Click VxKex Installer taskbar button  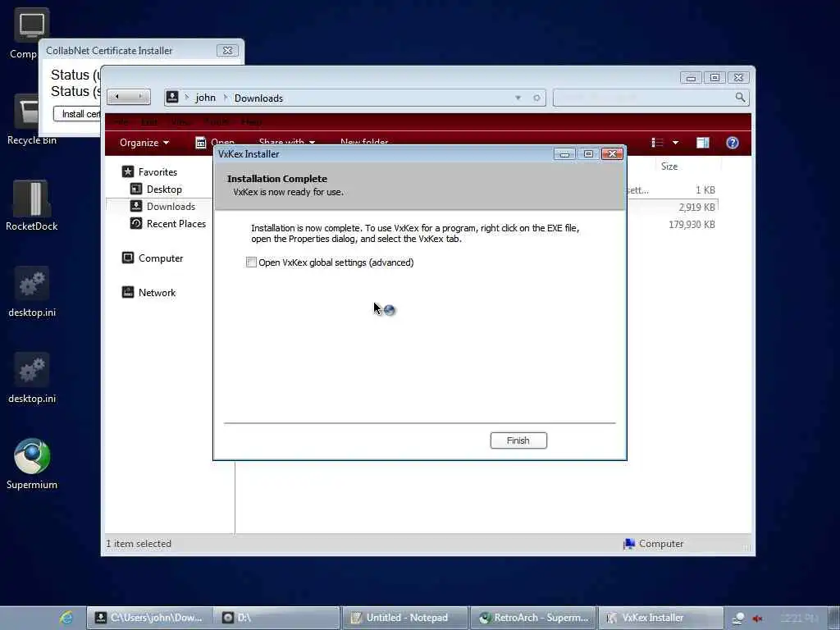(660, 618)
